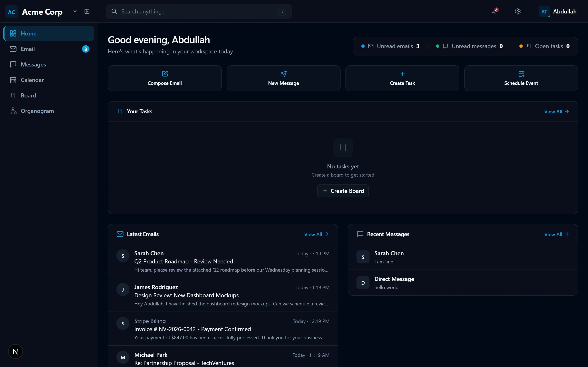Click View All in Your Tasks
The image size is (588, 367).
click(556, 111)
